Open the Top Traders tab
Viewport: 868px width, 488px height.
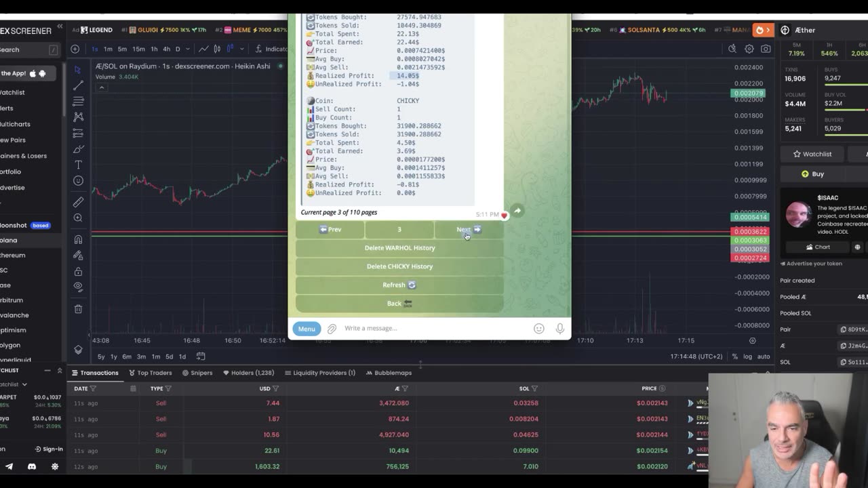[151, 373]
